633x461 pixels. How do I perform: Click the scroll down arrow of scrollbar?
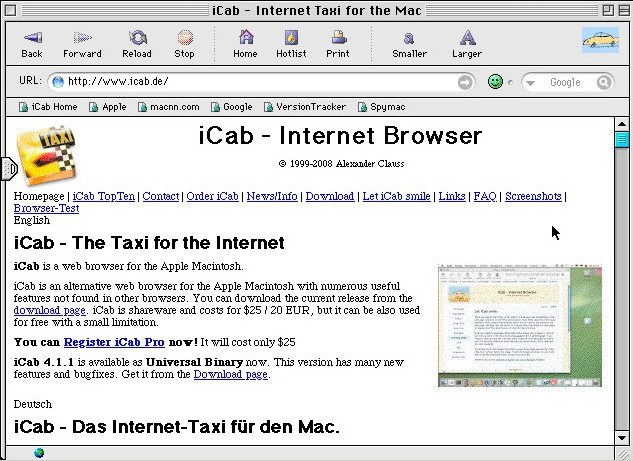pos(622,436)
